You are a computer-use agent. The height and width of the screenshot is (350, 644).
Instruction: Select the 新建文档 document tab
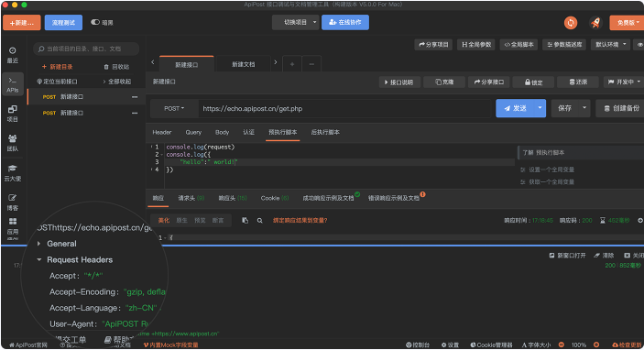click(244, 64)
